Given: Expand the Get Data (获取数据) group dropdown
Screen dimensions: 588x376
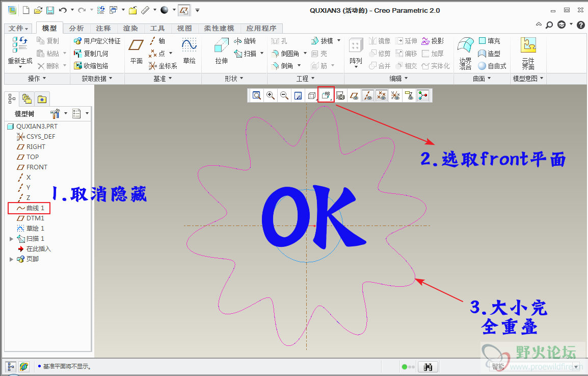Looking at the screenshot, I should coord(97,79).
